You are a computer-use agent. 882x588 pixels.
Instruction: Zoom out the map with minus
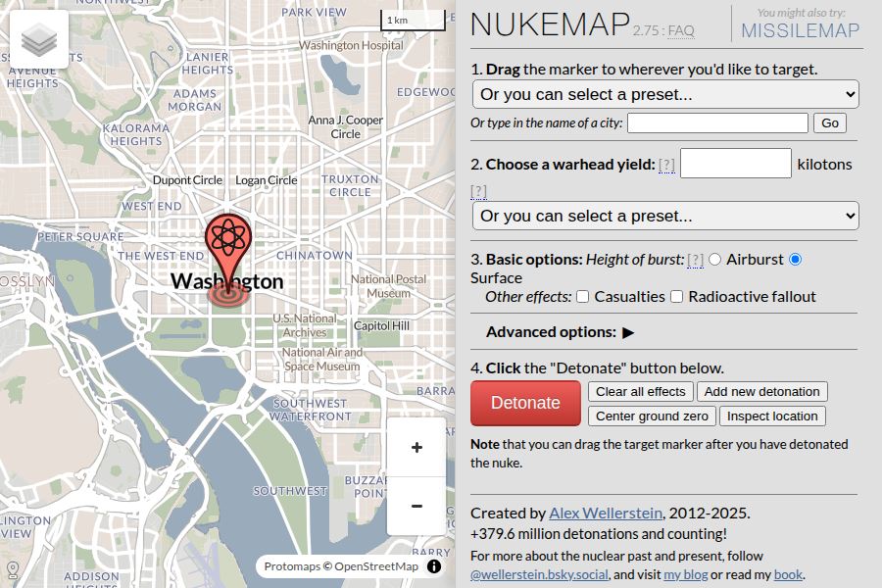416,506
